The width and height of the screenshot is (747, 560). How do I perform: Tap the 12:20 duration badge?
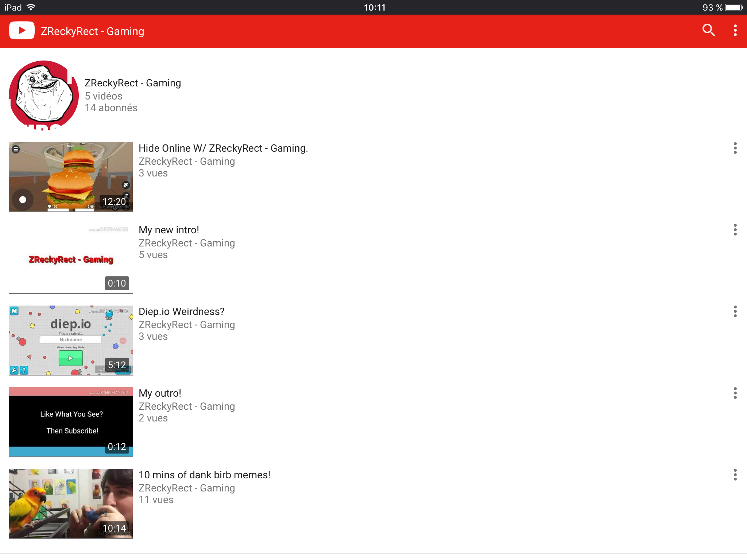(114, 202)
